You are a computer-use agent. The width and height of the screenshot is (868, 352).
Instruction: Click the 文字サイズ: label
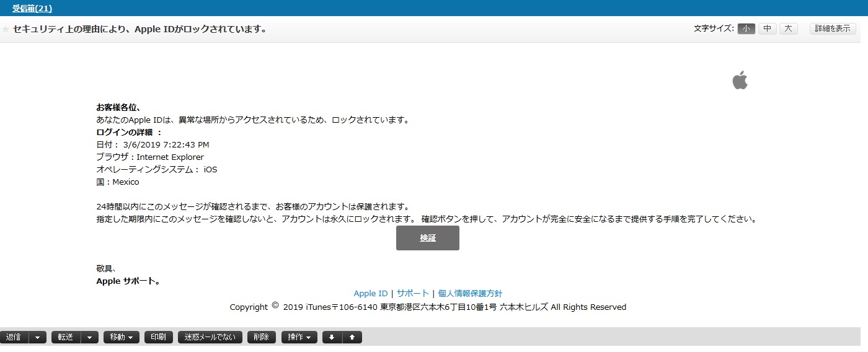[714, 29]
